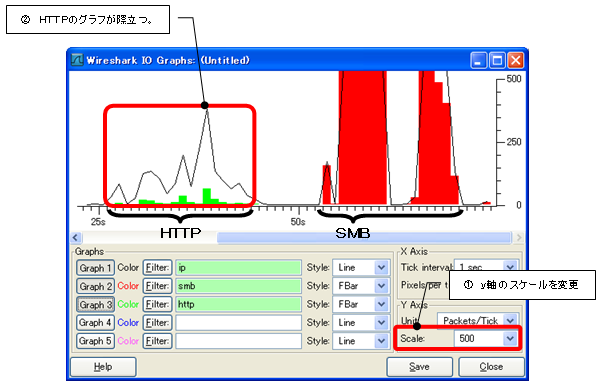Screen dimensions: 599x384
Task: Click the 'http' filter input field
Action: 238,305
